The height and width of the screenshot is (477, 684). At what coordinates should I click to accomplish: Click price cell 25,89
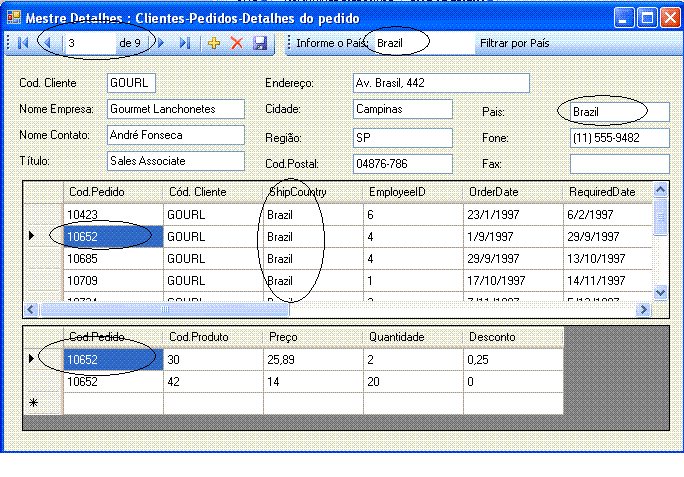pyautogui.click(x=313, y=360)
